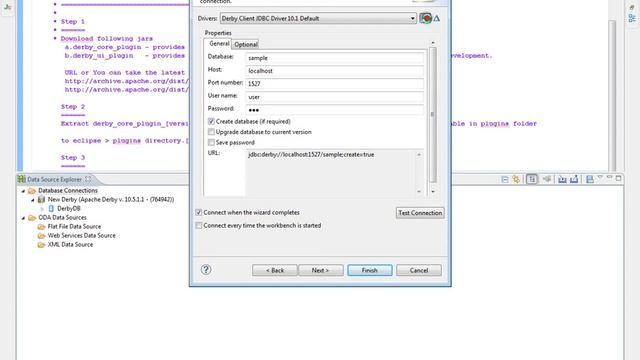The height and width of the screenshot is (360, 640).
Task: Click the XML Data Source folder icon
Action: [41, 244]
